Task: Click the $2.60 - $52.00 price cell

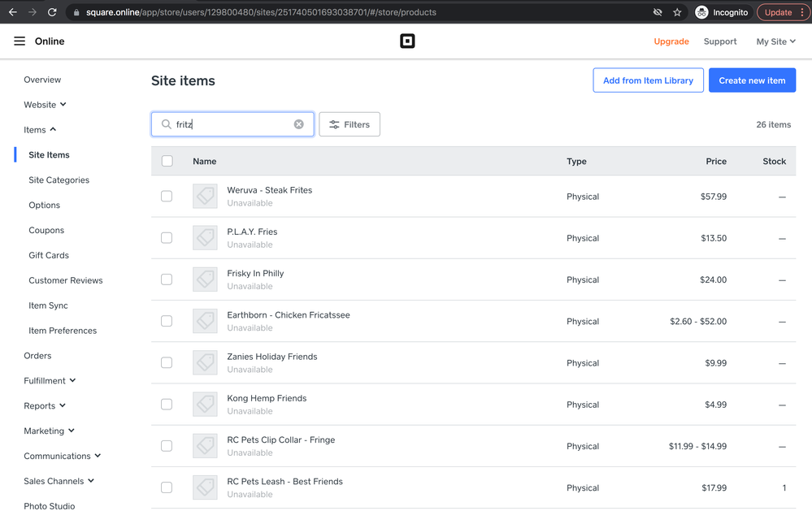Action: (x=698, y=322)
